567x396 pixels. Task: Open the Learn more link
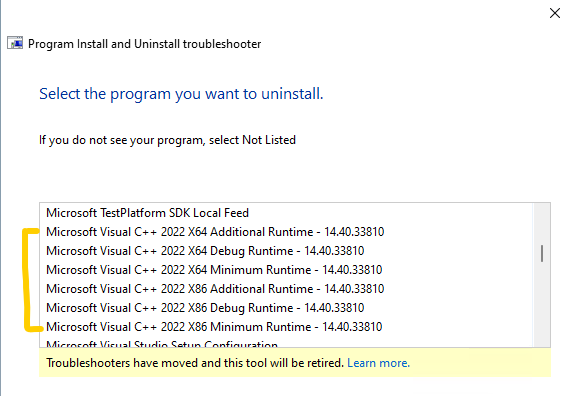pos(378,363)
